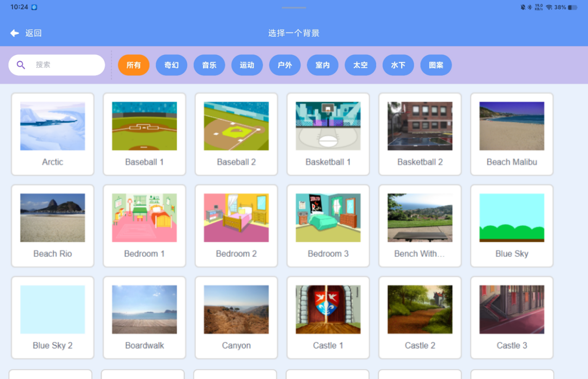
Task: Click the return arrow to go back
Action: [x=14, y=33]
